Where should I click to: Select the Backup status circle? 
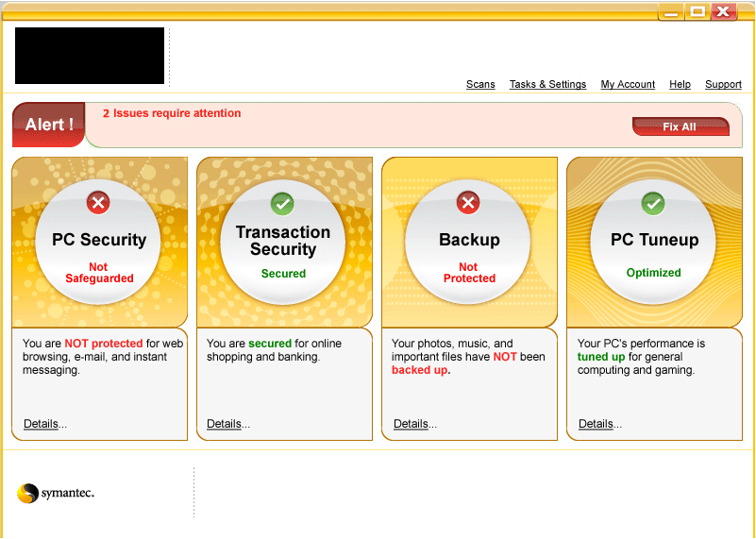(468, 242)
